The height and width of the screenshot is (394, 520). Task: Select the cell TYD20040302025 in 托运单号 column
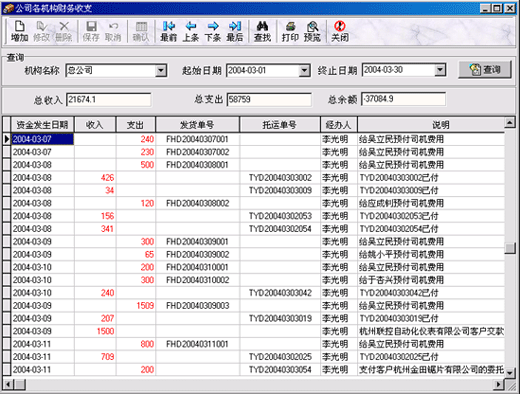click(x=280, y=357)
